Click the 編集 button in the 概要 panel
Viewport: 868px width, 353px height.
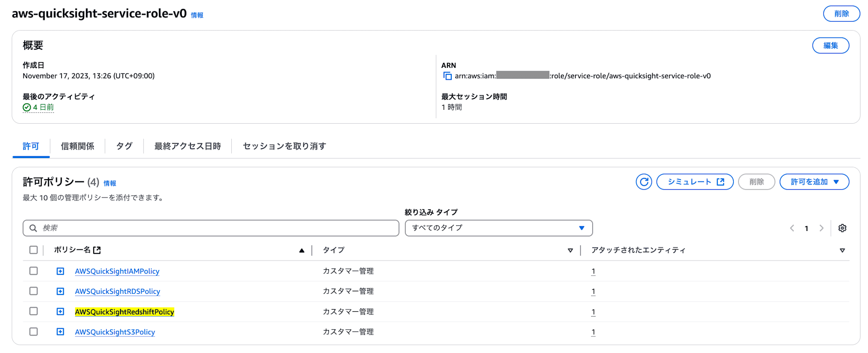tap(831, 46)
